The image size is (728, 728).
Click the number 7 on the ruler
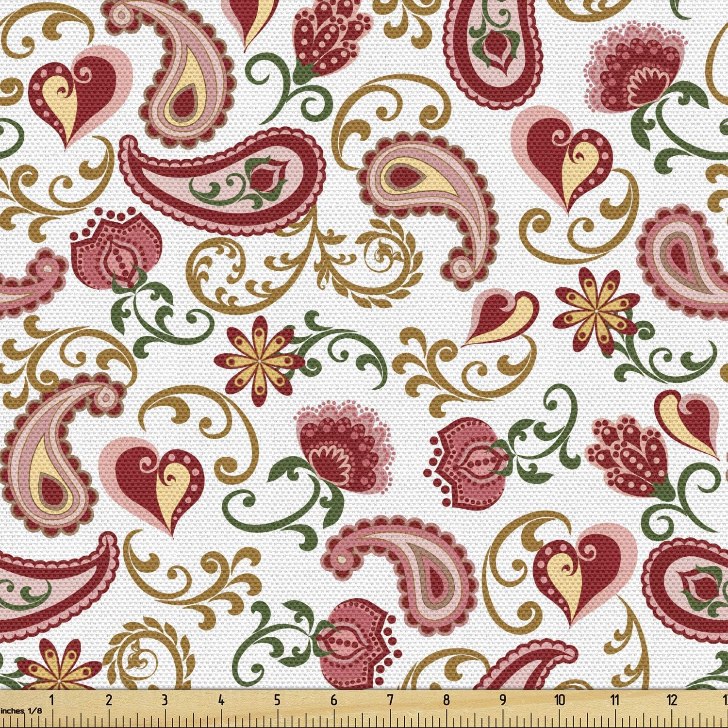coord(390,700)
